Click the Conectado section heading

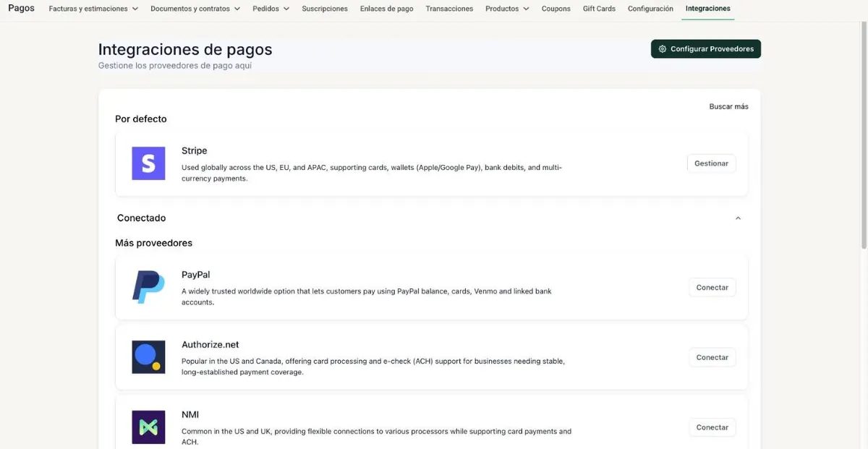pyautogui.click(x=141, y=218)
